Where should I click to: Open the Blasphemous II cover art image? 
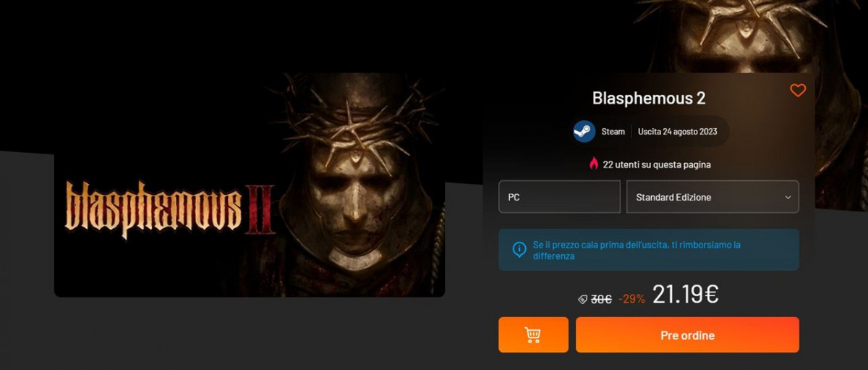point(250,185)
